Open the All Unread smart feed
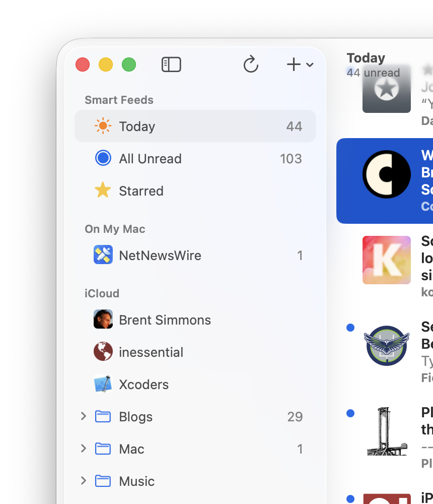 coord(195,158)
